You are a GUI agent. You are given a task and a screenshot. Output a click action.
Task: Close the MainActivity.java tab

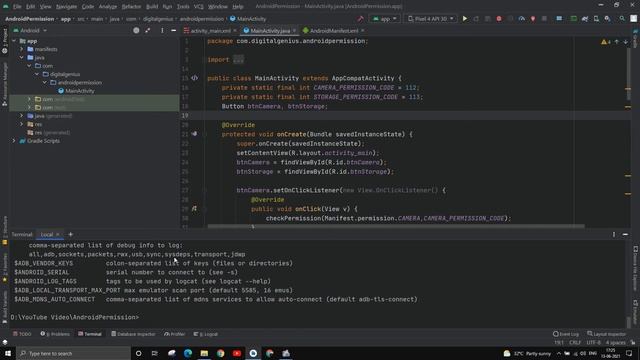click(294, 31)
